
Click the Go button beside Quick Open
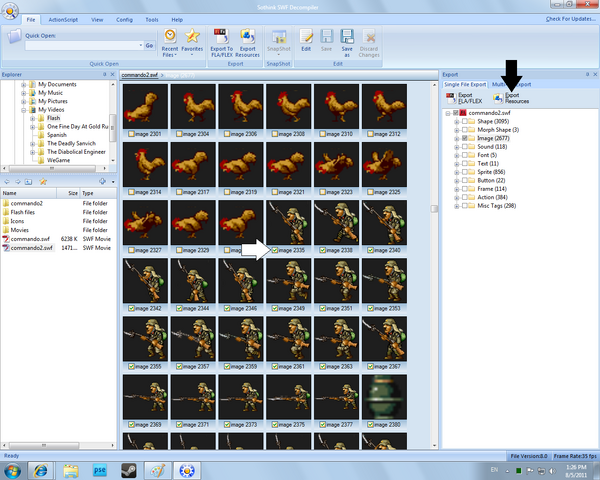coord(149,46)
